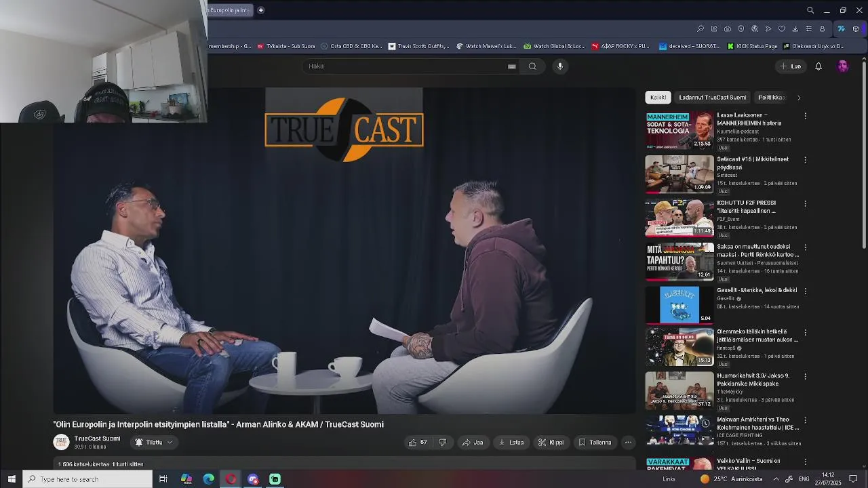Click the search magnifier button next to Haku
This screenshot has width=868, height=488.
(532, 66)
